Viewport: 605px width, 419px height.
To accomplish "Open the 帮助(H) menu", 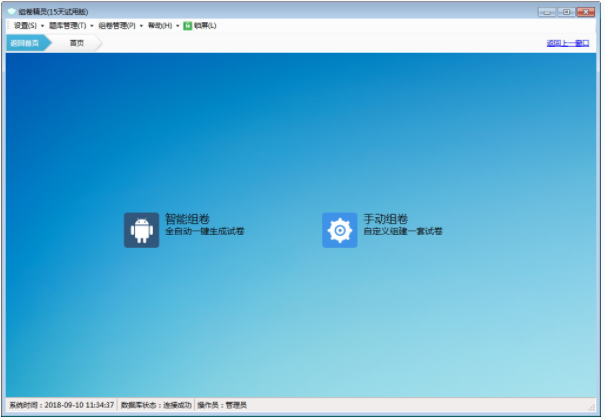I will click(160, 26).
